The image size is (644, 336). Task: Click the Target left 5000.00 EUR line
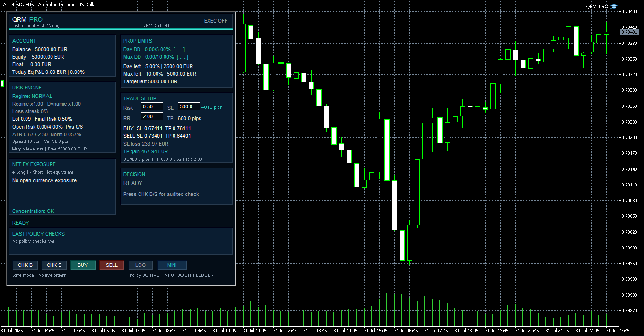pos(150,81)
